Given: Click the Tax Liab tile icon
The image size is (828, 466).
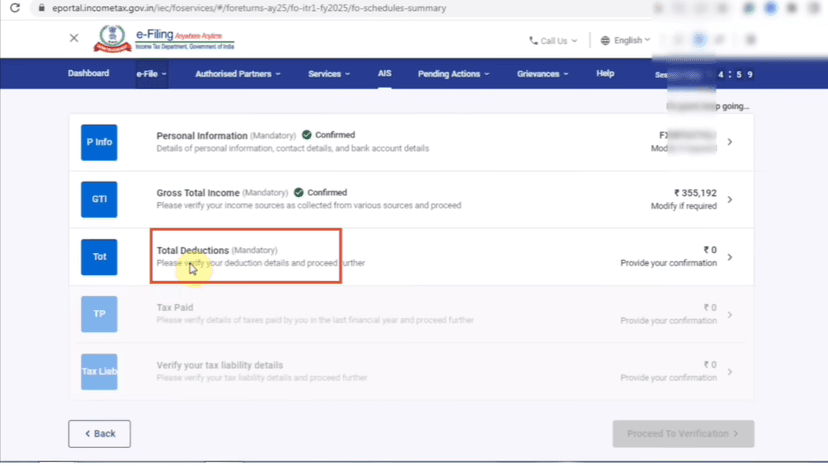Looking at the screenshot, I should (x=99, y=371).
